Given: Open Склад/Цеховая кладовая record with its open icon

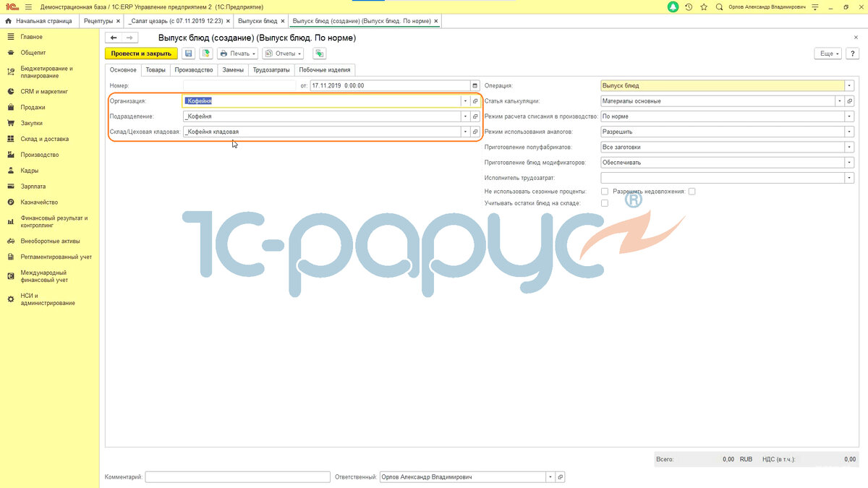Looking at the screenshot, I should click(x=475, y=132).
